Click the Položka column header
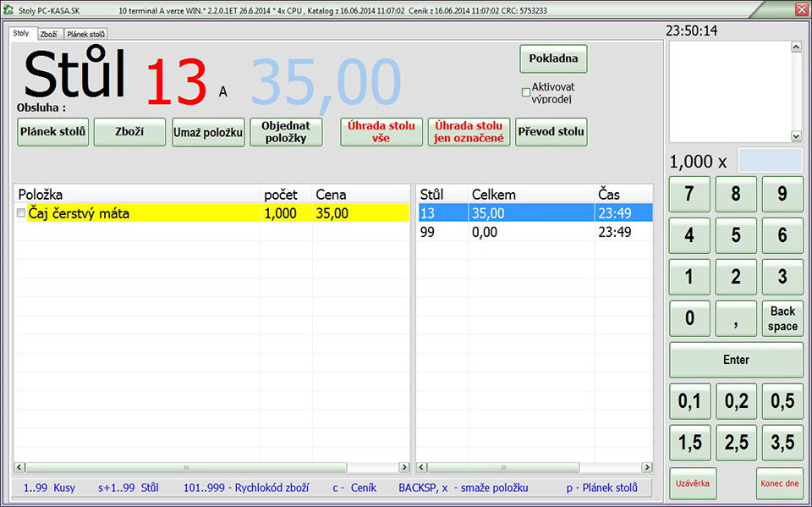Viewport: 812px width, 507px height. click(137, 195)
